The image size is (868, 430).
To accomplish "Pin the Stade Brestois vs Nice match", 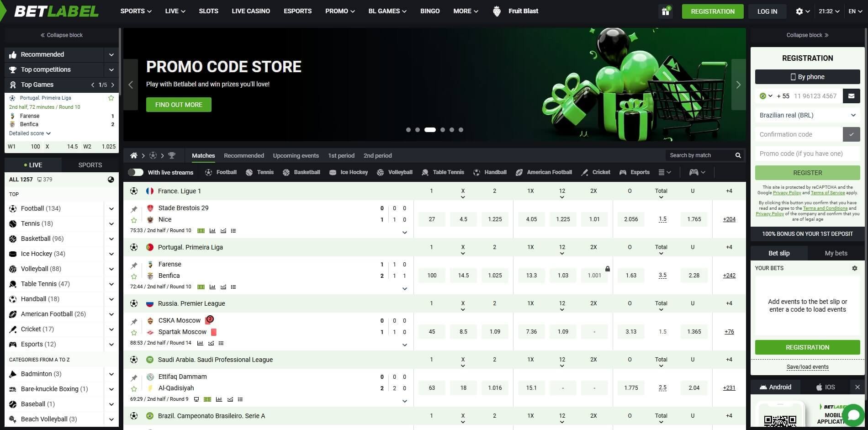I will tap(134, 208).
